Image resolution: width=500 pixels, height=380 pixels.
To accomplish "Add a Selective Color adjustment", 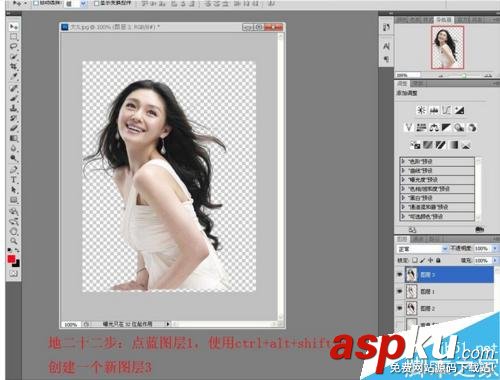I will [466, 145].
